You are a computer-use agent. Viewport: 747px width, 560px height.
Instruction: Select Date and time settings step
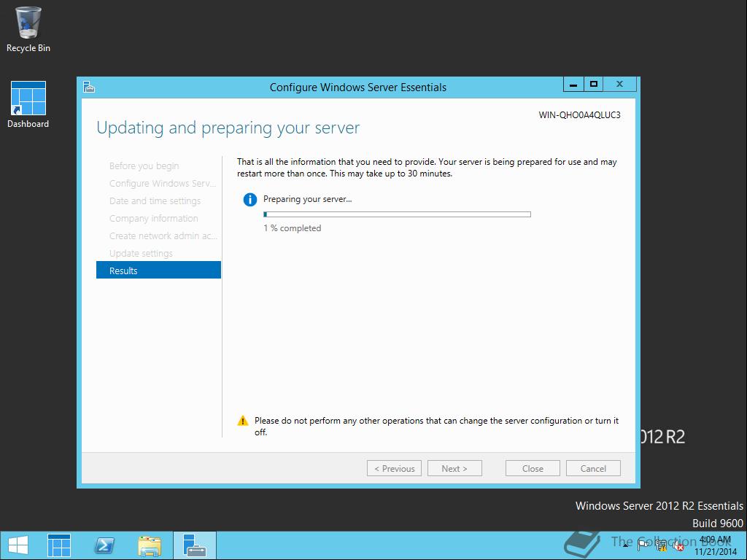[155, 201]
